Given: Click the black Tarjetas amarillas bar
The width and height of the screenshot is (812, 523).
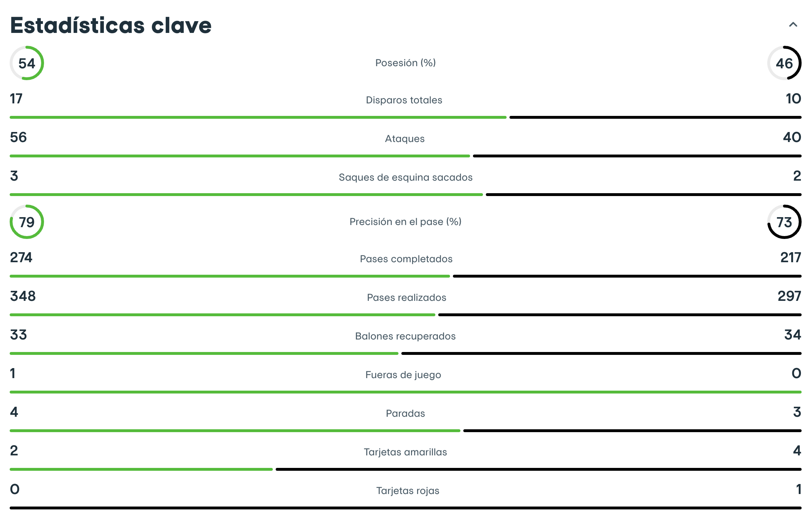Looking at the screenshot, I should point(538,469).
